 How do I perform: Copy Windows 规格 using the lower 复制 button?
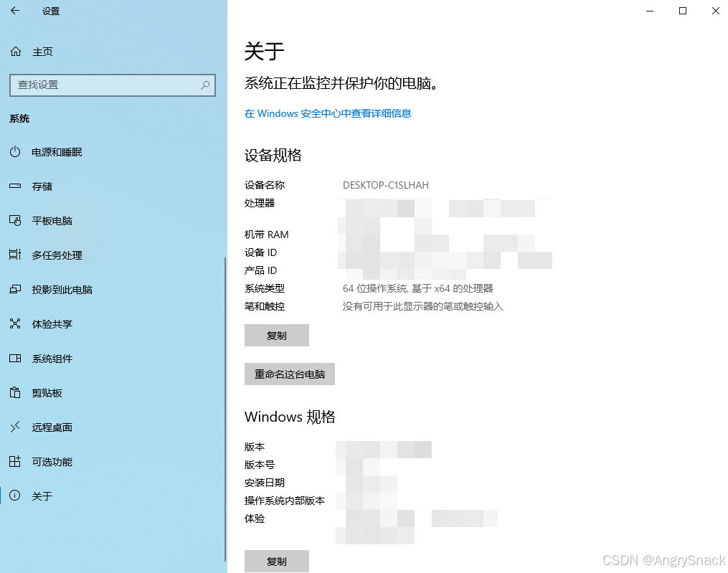pyautogui.click(x=277, y=561)
